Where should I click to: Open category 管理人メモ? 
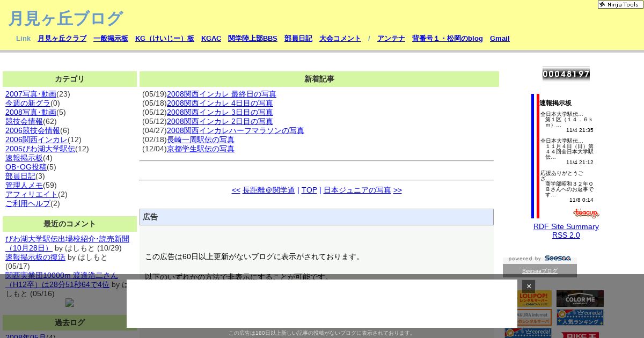click(x=24, y=185)
